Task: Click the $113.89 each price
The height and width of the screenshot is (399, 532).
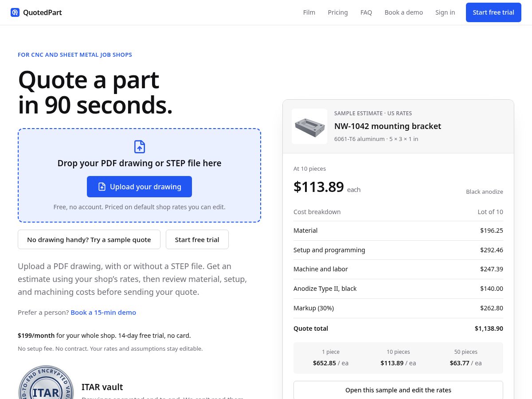Action: 327,187
